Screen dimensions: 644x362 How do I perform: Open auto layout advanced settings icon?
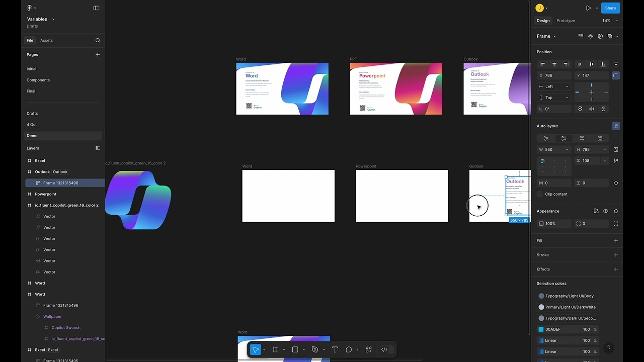[616, 161]
